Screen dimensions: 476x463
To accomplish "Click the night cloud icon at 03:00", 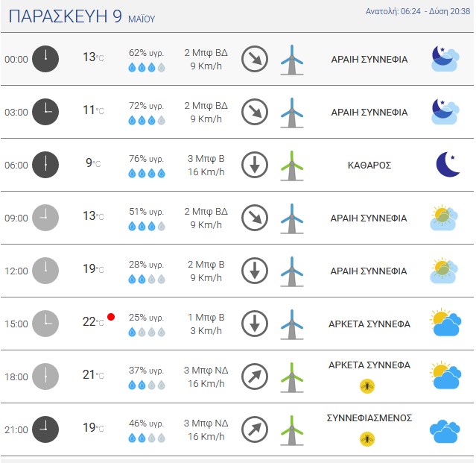I will 445,112.
